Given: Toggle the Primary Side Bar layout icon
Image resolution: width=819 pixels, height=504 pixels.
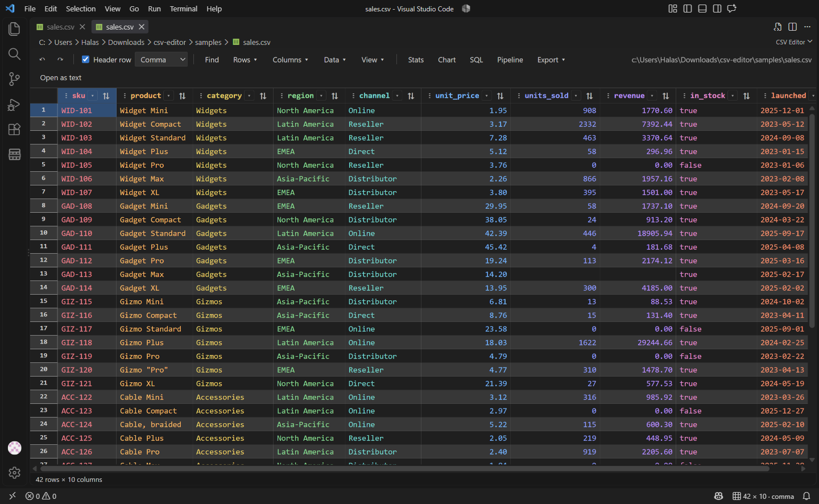Looking at the screenshot, I should click(688, 9).
